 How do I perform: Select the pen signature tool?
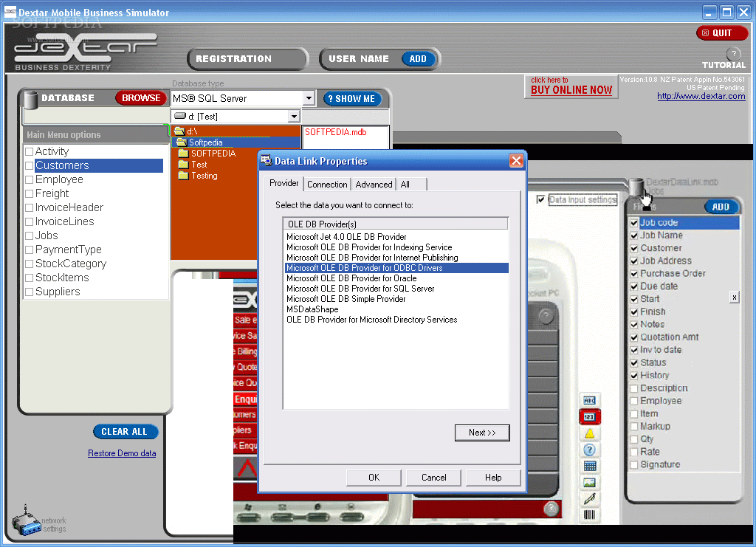(589, 498)
